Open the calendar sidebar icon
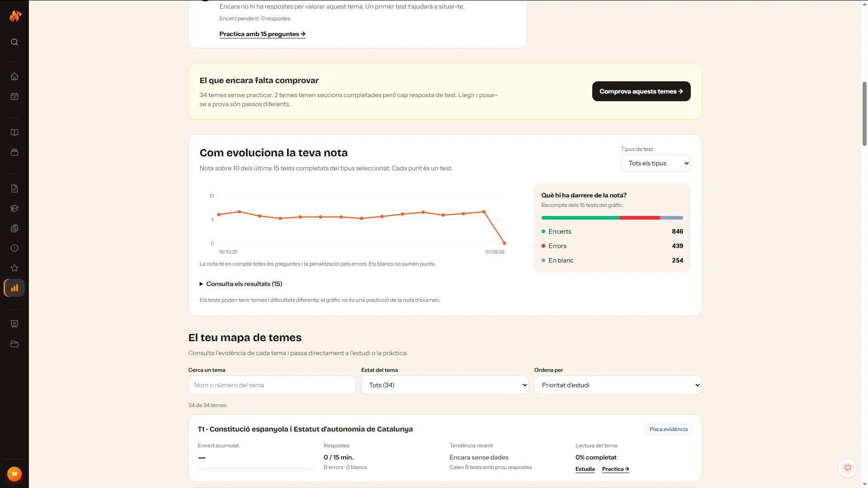 coord(14,96)
